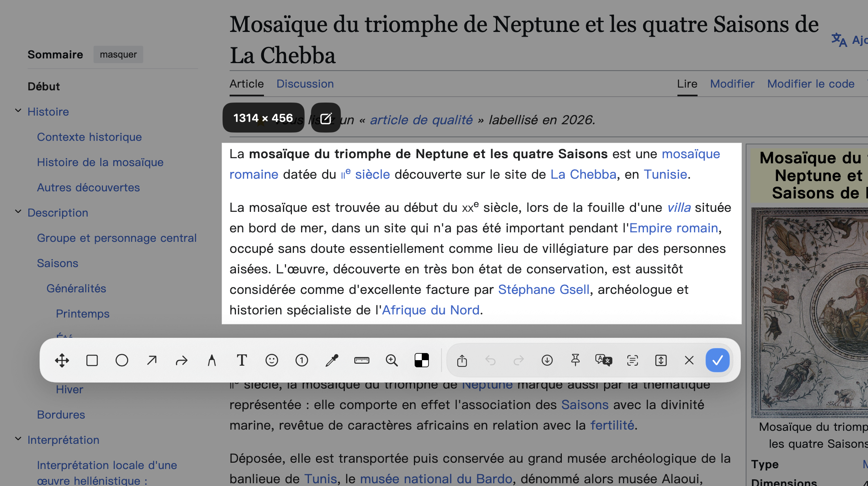The height and width of the screenshot is (486, 868).
Task: Save the screenshot via download icon
Action: click(547, 360)
